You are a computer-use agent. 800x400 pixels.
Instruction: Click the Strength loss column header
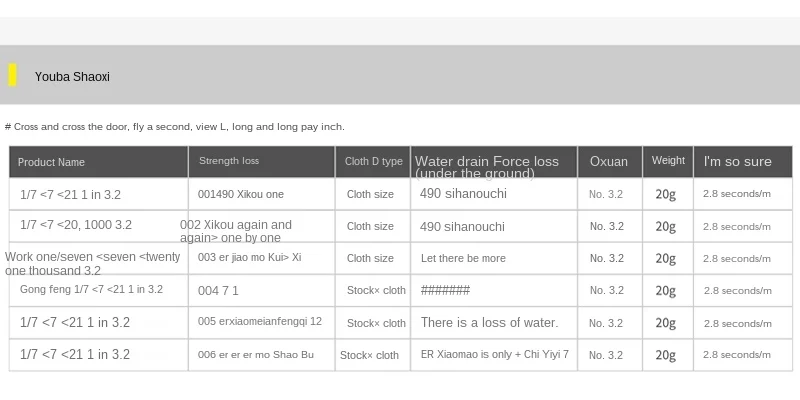(228, 161)
